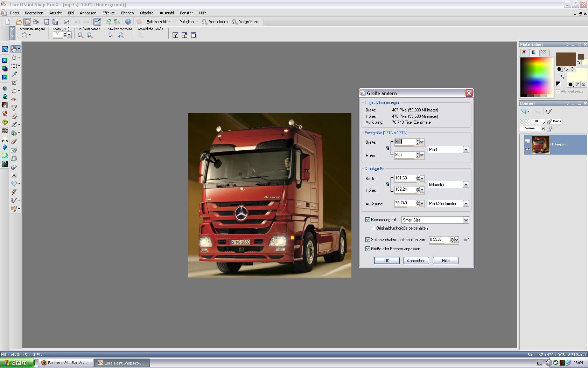Open the Pixel unit dropdown
The image size is (588, 368).
tap(466, 150)
